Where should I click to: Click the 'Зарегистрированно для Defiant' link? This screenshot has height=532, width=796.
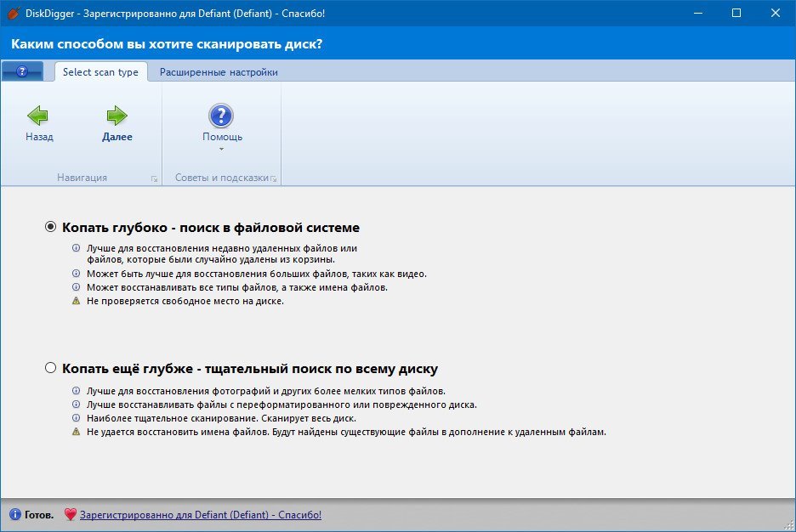point(201,515)
